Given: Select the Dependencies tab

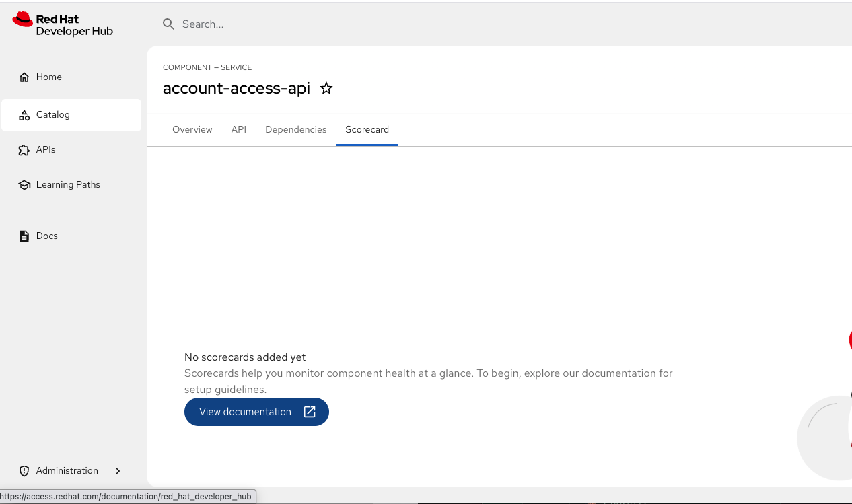Looking at the screenshot, I should [x=295, y=129].
